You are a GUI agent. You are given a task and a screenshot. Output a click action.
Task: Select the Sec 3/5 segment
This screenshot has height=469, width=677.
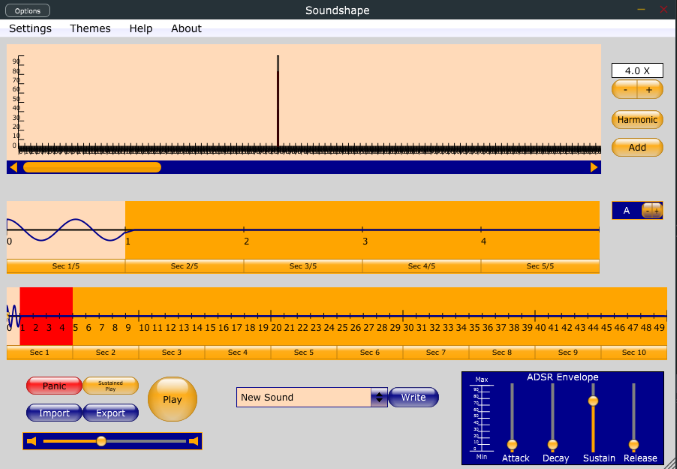[303, 266]
